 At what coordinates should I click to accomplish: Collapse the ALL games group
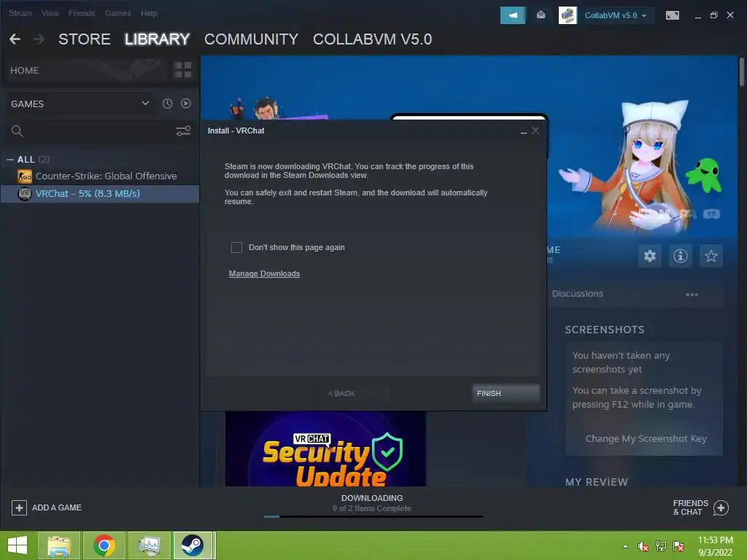[10, 160]
